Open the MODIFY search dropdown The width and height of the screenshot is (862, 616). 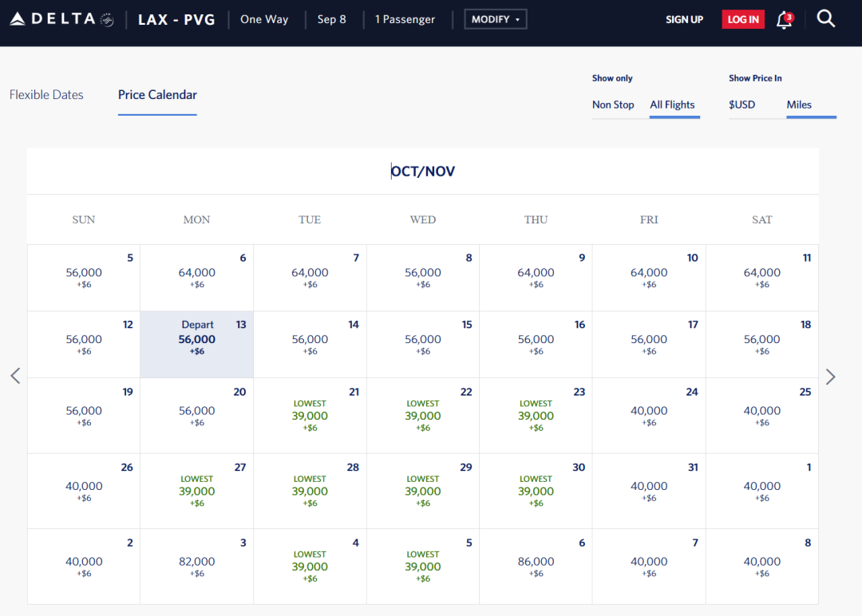click(x=495, y=19)
